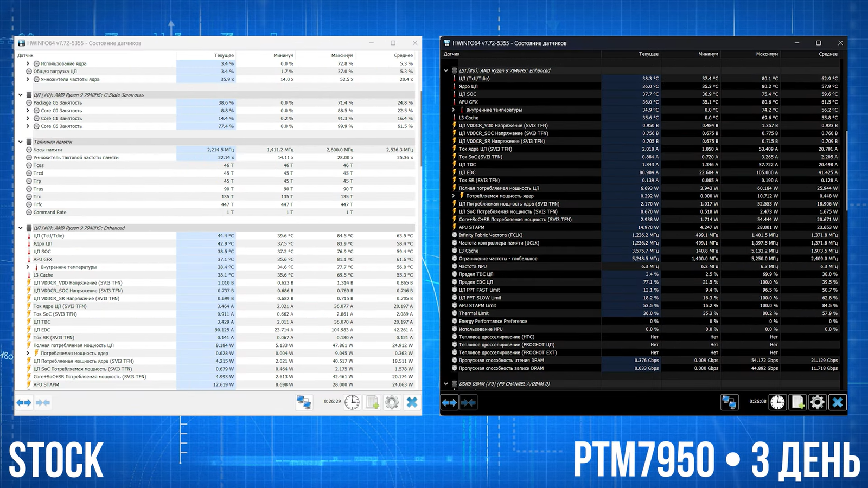The height and width of the screenshot is (488, 868).
Task: Open gear settings in light window
Action: (x=392, y=402)
